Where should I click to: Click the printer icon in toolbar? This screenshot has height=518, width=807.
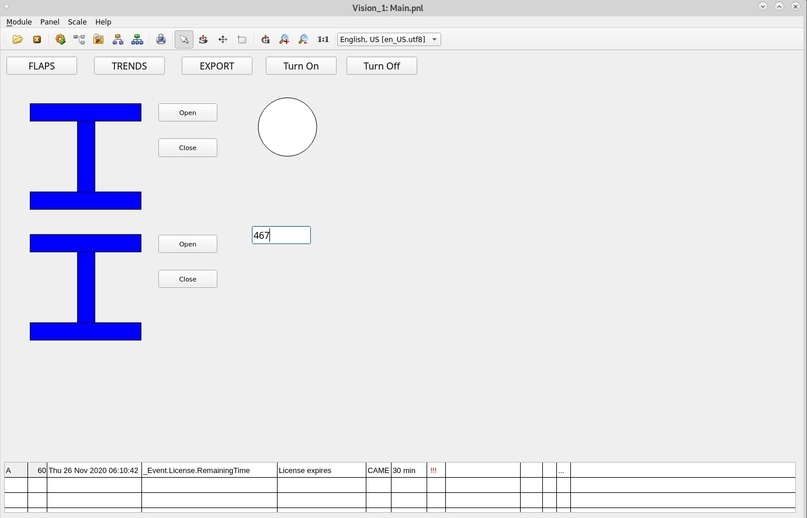161,39
